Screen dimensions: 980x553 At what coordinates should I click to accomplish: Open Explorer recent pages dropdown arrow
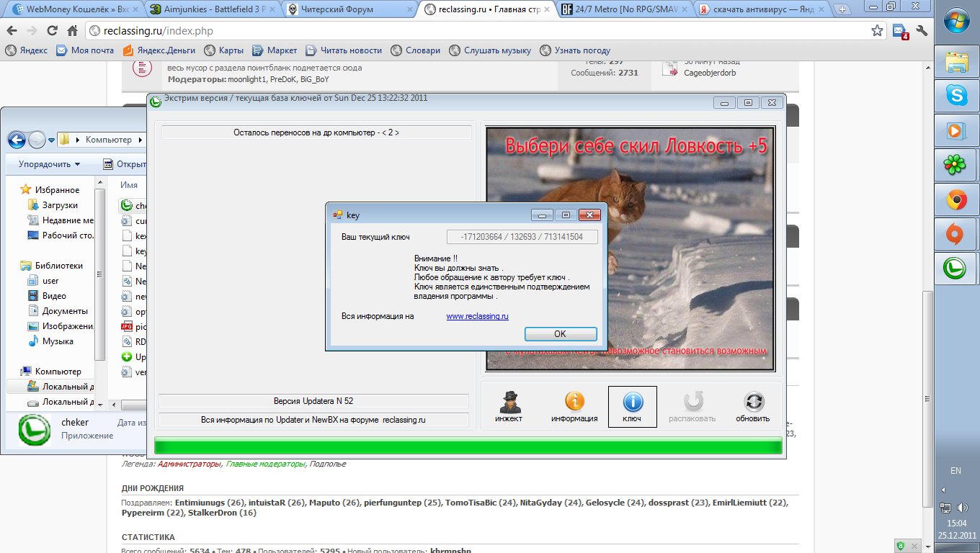tap(50, 140)
